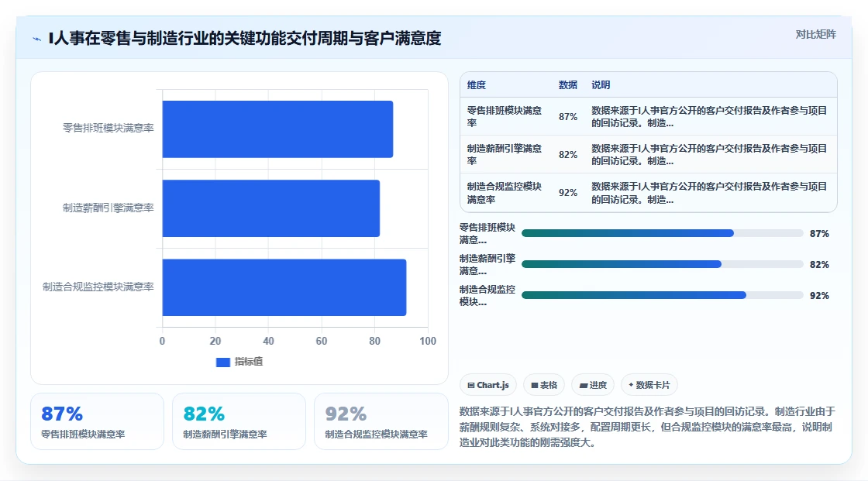The width and height of the screenshot is (868, 481).
Task: Click the description cell in the 87% row
Action: click(709, 117)
